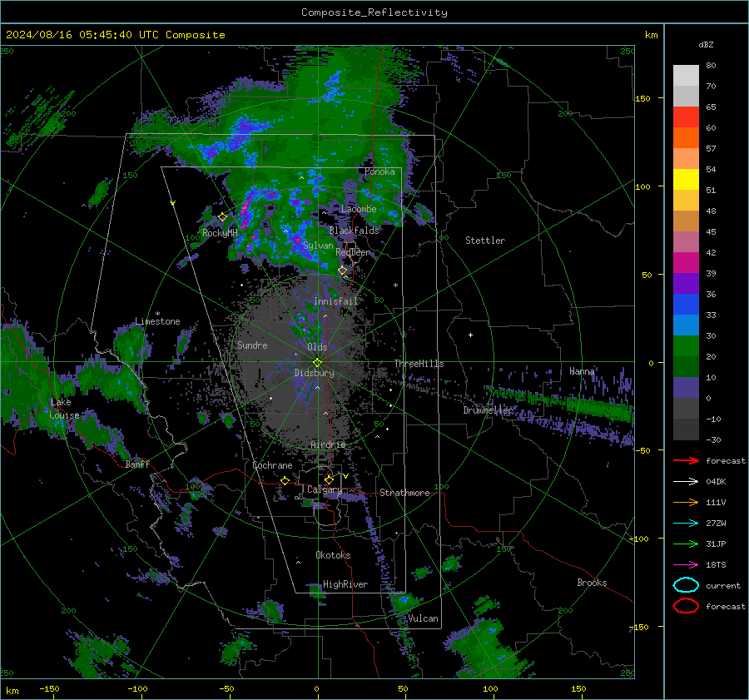Click the bright yellow 54–51 dBZ swatch
Screen dimensions: 749x700
(x=686, y=180)
